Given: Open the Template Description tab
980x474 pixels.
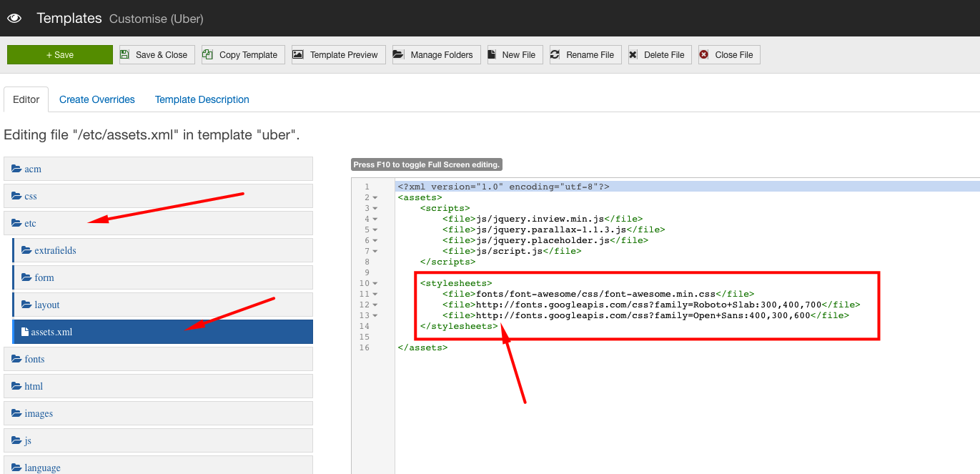Looking at the screenshot, I should (202, 99).
